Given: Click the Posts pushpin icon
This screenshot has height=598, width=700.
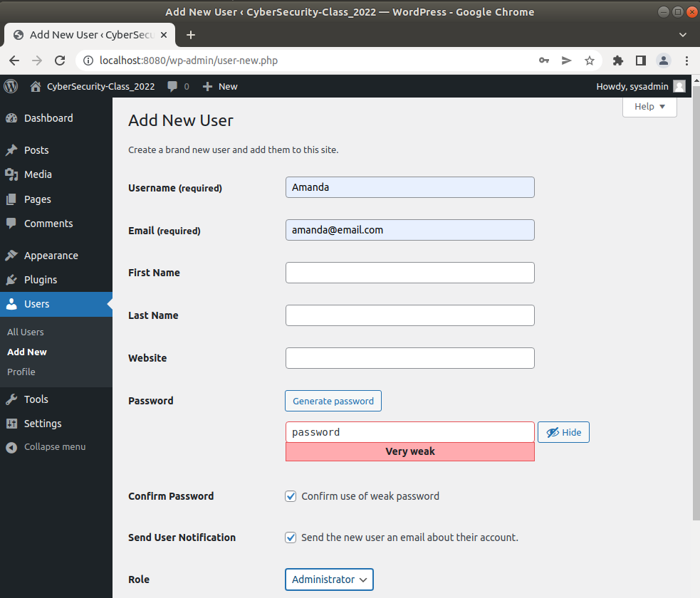Looking at the screenshot, I should [11, 150].
